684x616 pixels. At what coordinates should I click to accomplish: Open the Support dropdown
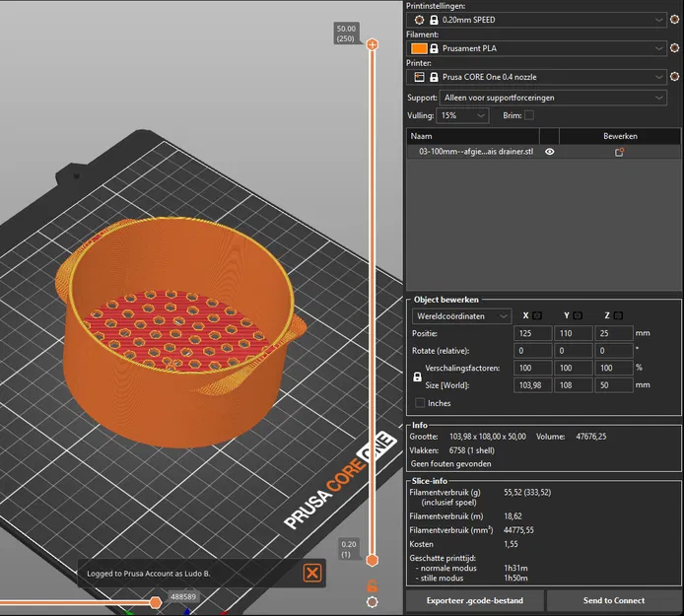(552, 98)
